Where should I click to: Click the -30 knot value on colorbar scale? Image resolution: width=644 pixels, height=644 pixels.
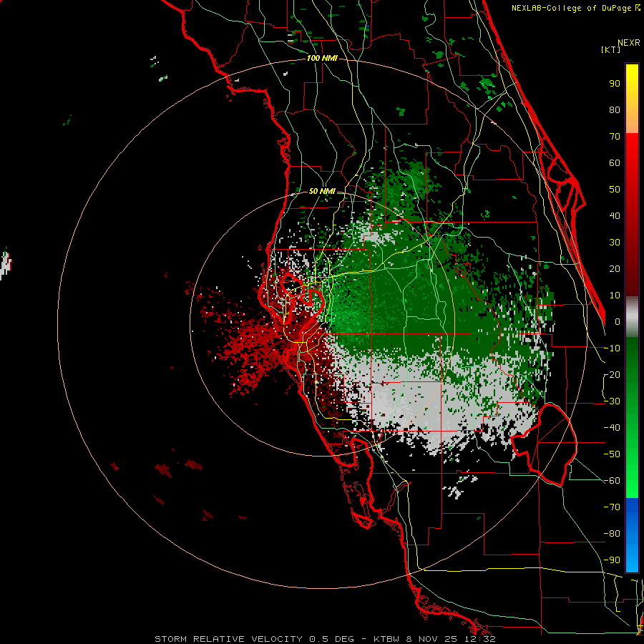click(612, 401)
